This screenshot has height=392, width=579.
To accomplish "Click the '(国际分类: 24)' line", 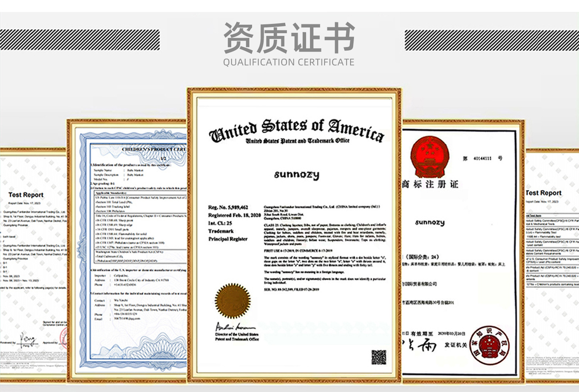I will (422, 257).
